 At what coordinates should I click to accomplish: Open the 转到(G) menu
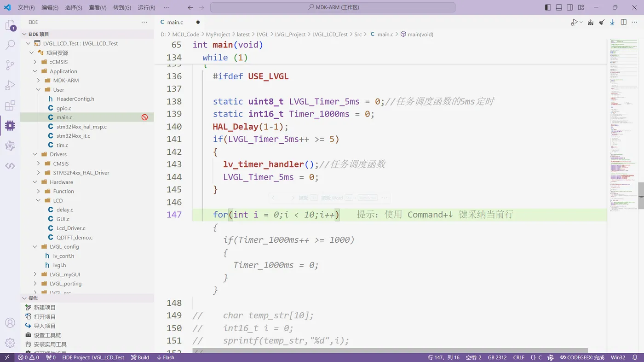122,7
